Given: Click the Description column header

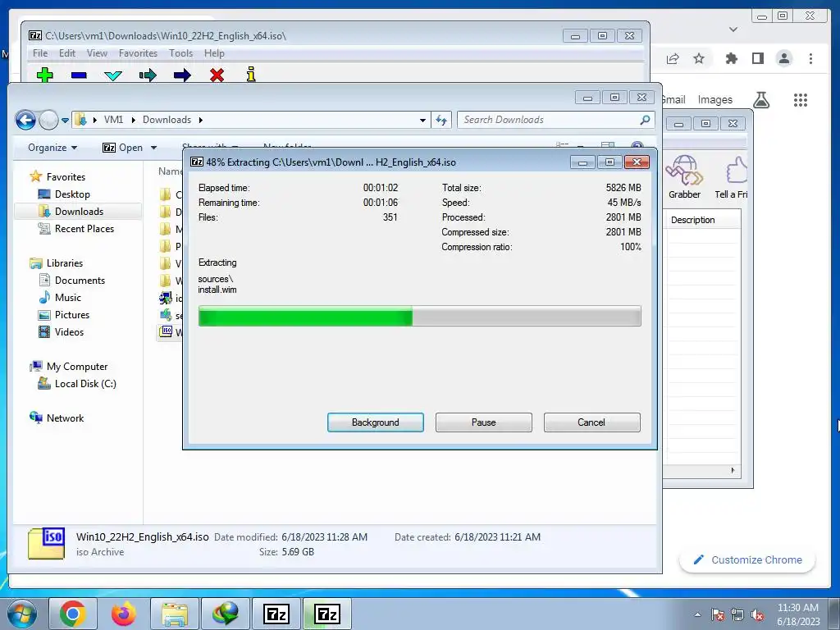Looking at the screenshot, I should point(703,220).
